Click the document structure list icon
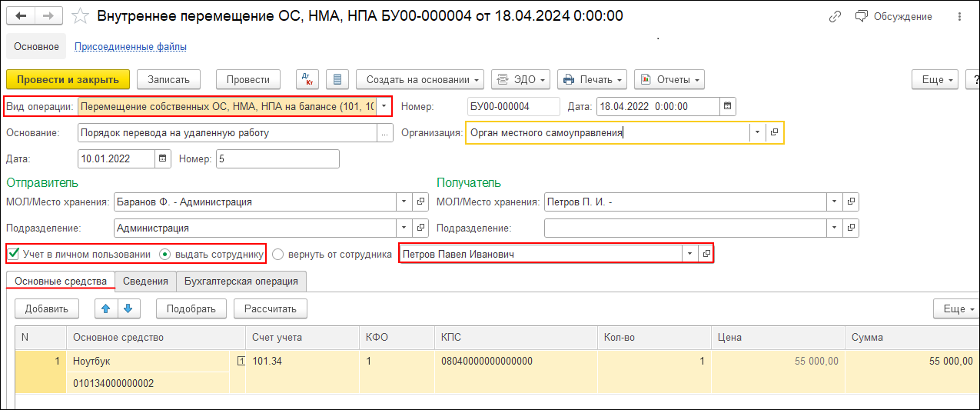Viewport: 980px width, 410px height. tap(337, 79)
